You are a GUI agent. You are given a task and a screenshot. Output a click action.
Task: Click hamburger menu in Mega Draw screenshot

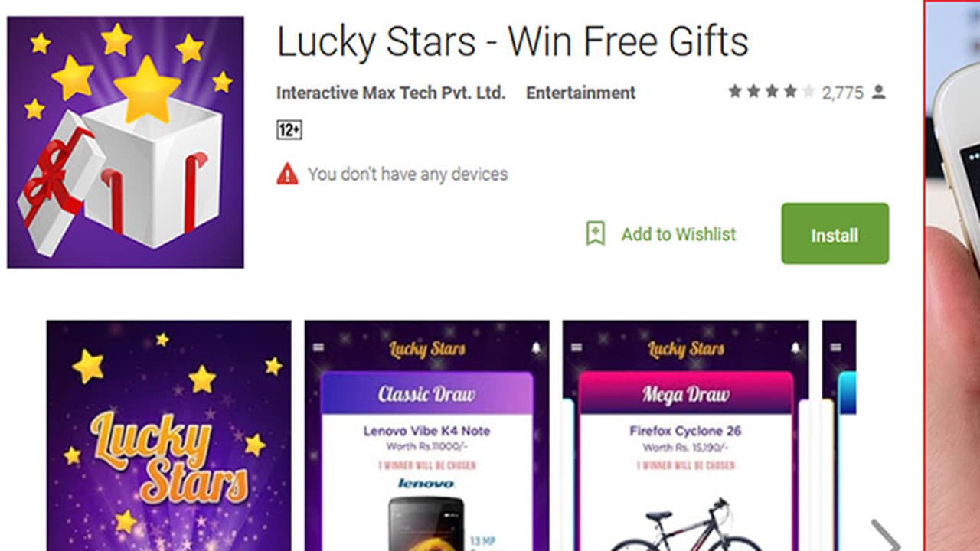click(x=577, y=347)
